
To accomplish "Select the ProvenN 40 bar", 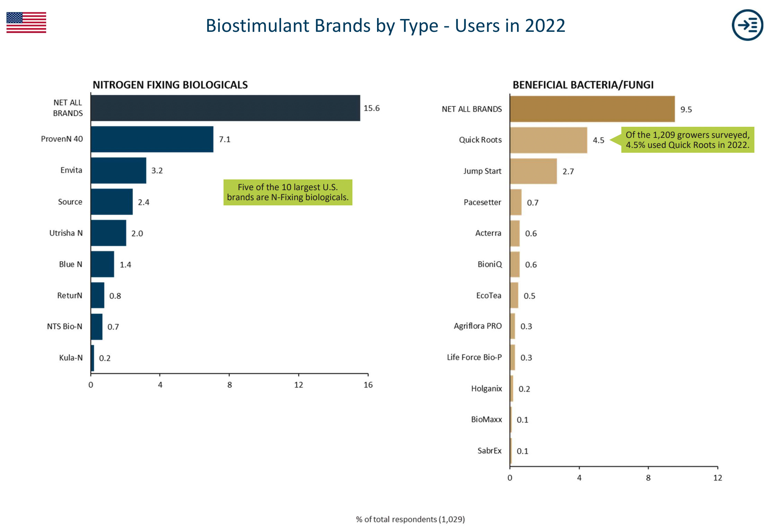I will 152,139.
